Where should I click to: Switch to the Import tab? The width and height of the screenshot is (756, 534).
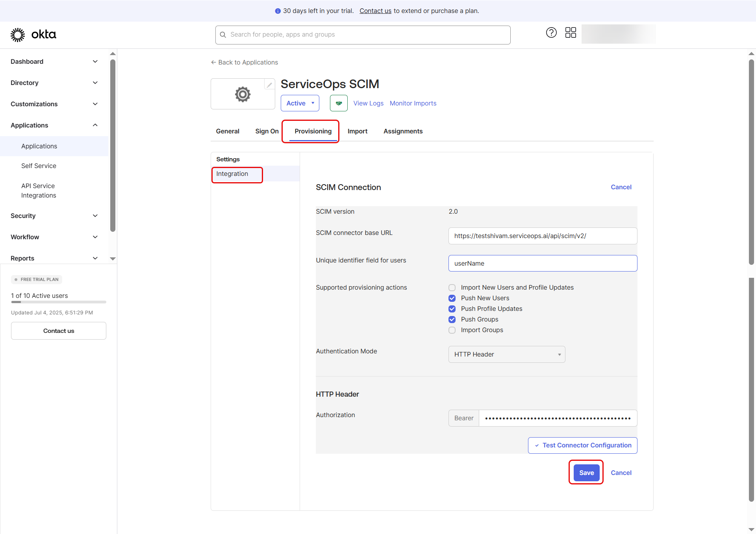tap(357, 131)
